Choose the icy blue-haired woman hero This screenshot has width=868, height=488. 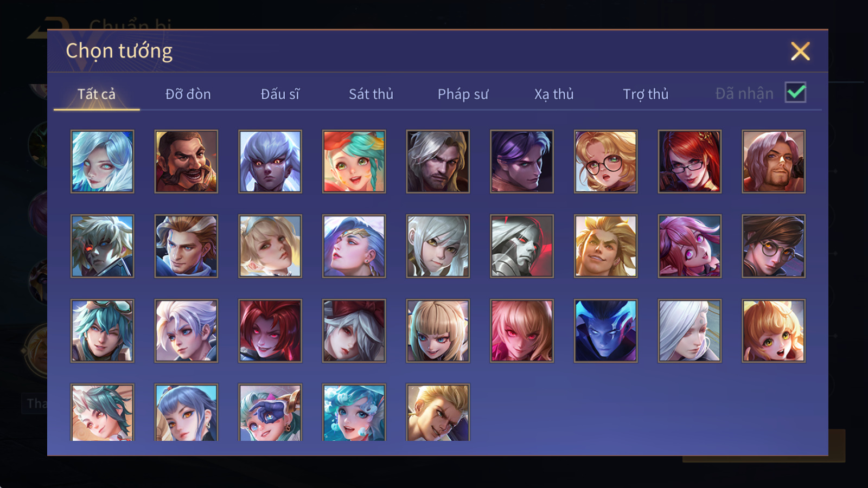[x=102, y=162]
